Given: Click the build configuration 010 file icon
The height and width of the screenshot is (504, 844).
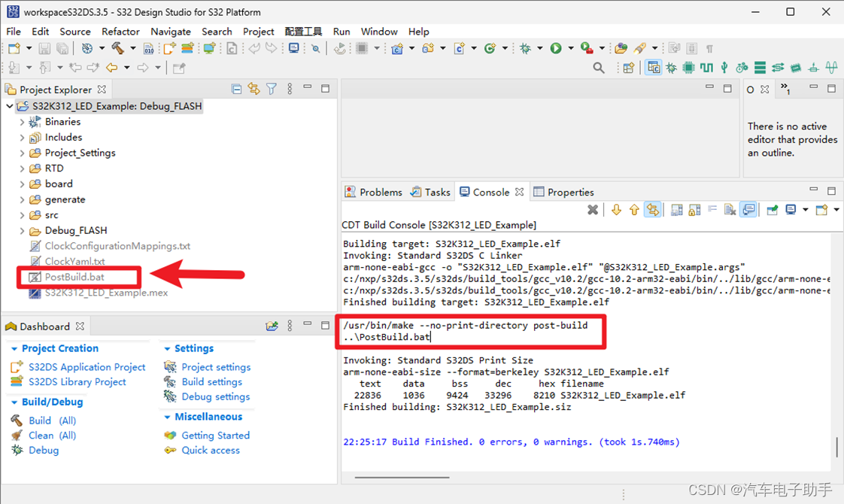Looking at the screenshot, I should [148, 48].
